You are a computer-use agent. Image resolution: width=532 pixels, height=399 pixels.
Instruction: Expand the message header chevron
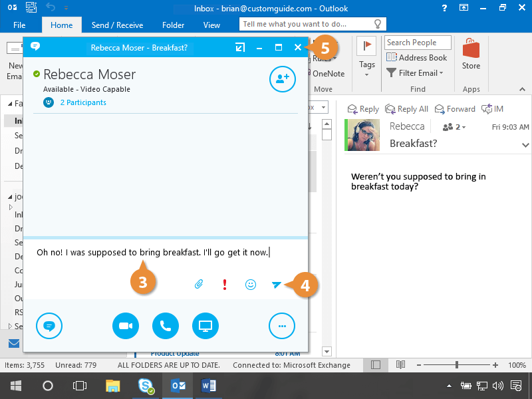click(x=525, y=145)
